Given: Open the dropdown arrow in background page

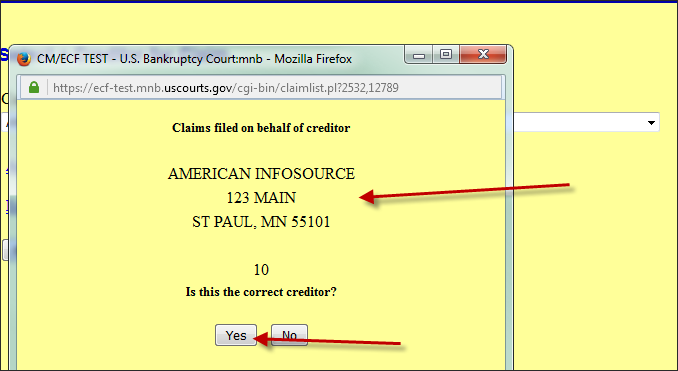Looking at the screenshot, I should pos(651,123).
